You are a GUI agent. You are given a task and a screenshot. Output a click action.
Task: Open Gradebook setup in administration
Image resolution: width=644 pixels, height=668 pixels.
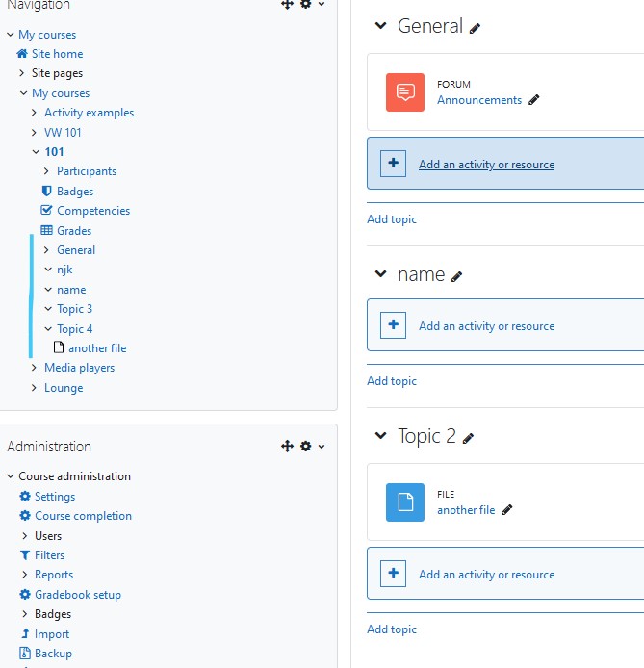point(78,594)
